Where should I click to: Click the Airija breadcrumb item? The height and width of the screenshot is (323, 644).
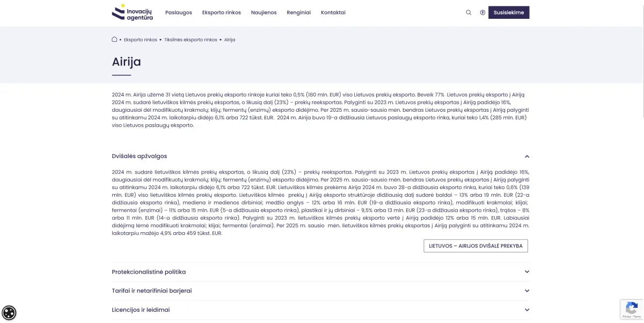pyautogui.click(x=230, y=40)
